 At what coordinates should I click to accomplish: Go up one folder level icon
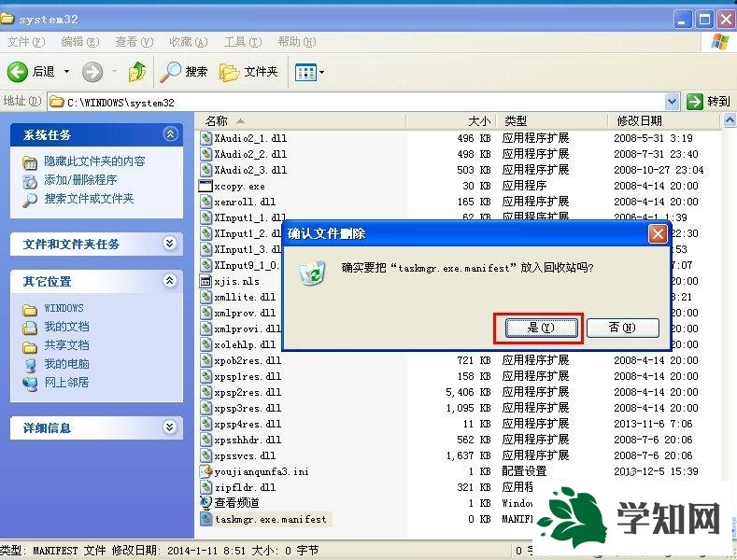137,72
